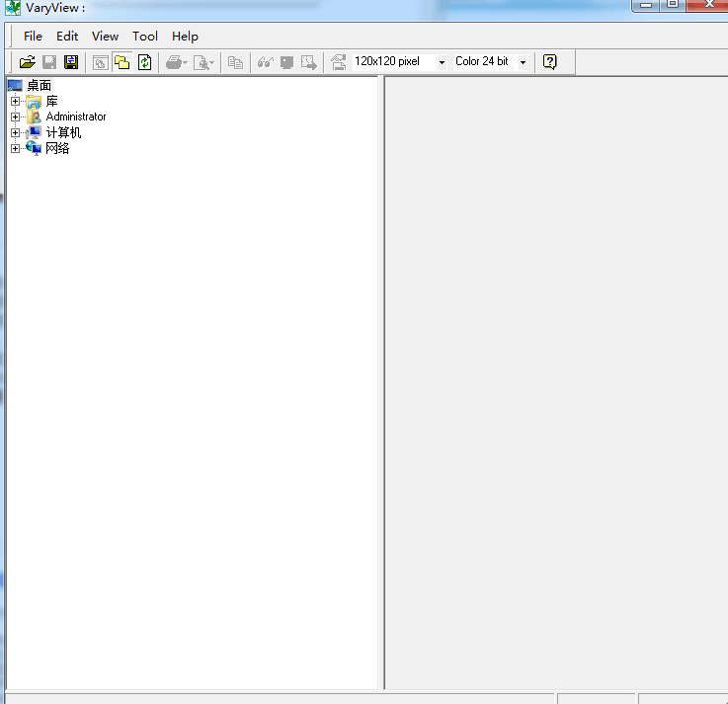728x704 pixels.
Task: Click the grayed-out save disk icon
Action: click(x=49, y=62)
